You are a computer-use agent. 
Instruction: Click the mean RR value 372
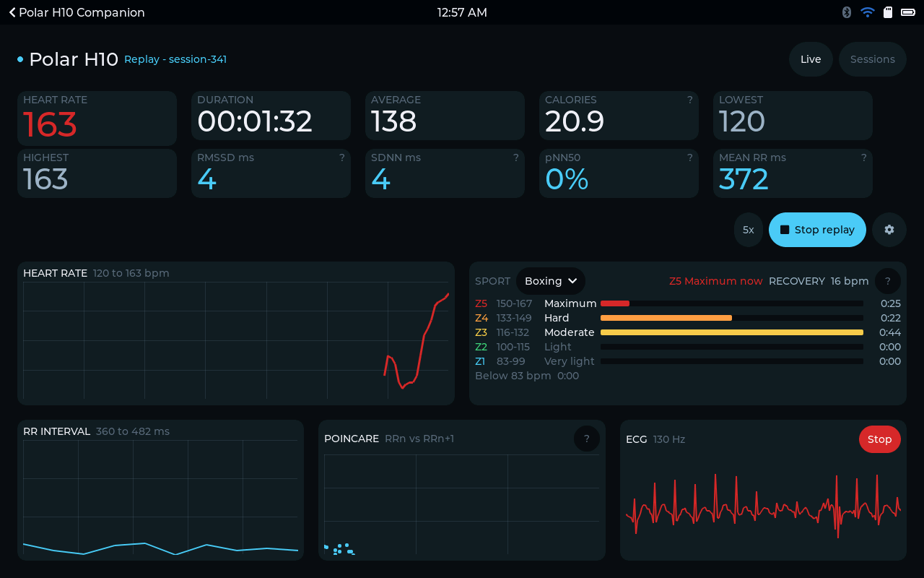(x=744, y=179)
